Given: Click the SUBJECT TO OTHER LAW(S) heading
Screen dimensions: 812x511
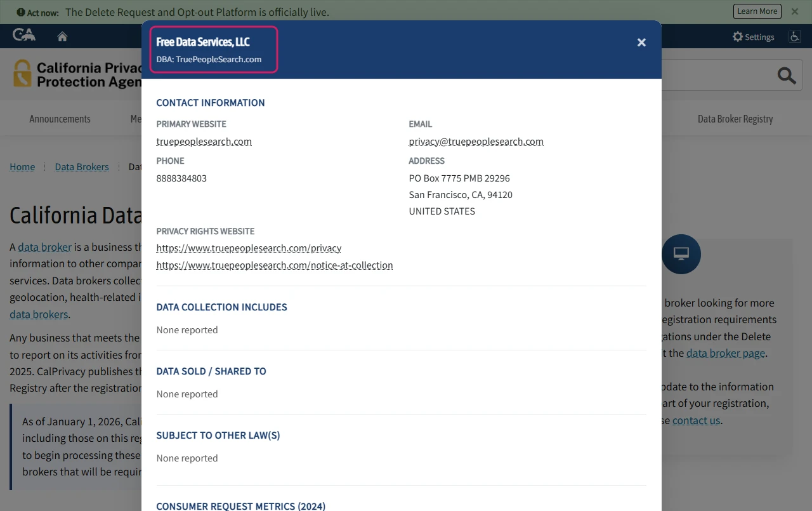Looking at the screenshot, I should [x=218, y=435].
